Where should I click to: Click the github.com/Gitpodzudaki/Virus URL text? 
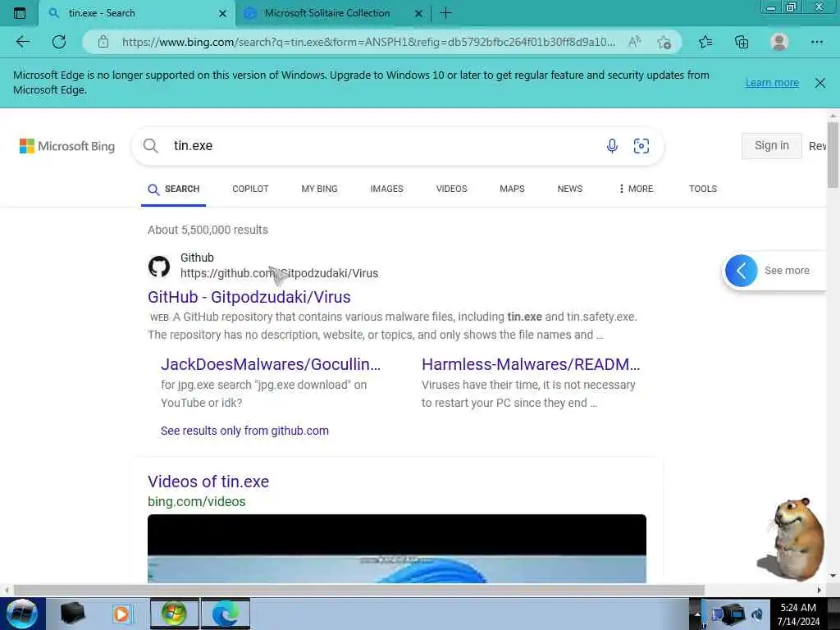[279, 273]
